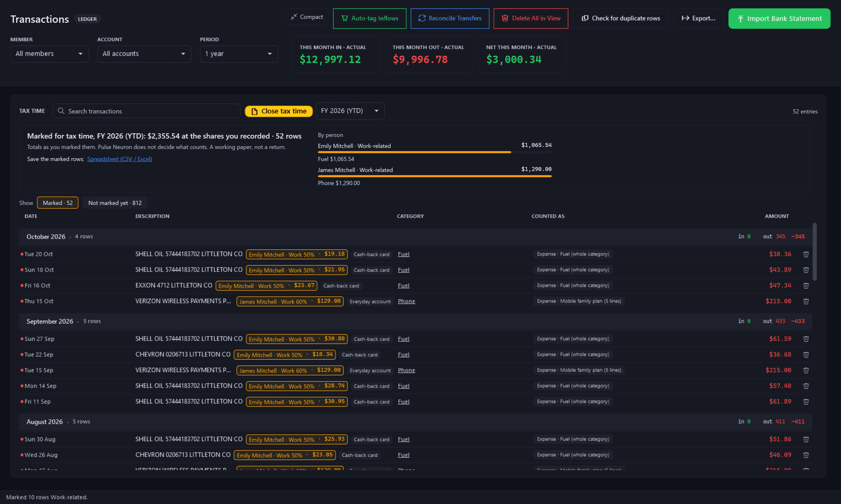Image resolution: width=841 pixels, height=504 pixels.
Task: Delete the Mon 14 Sep Shell row
Action: 806,386
